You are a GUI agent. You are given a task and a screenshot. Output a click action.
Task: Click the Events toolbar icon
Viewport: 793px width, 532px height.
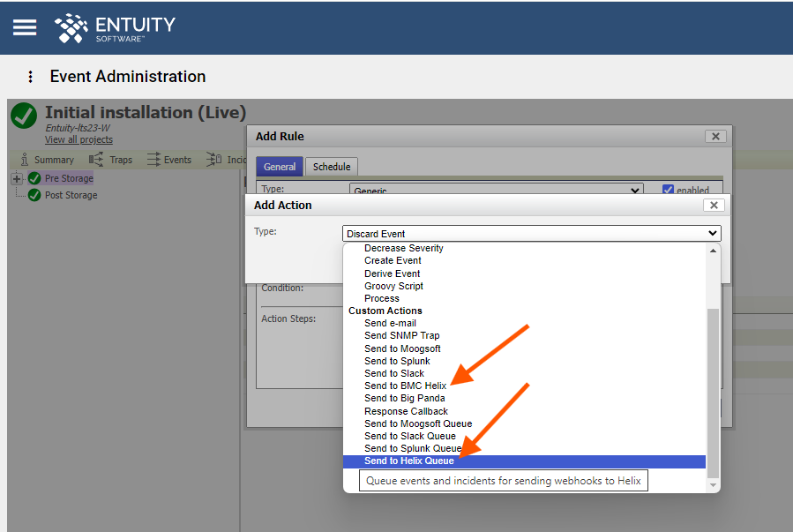[x=153, y=160]
